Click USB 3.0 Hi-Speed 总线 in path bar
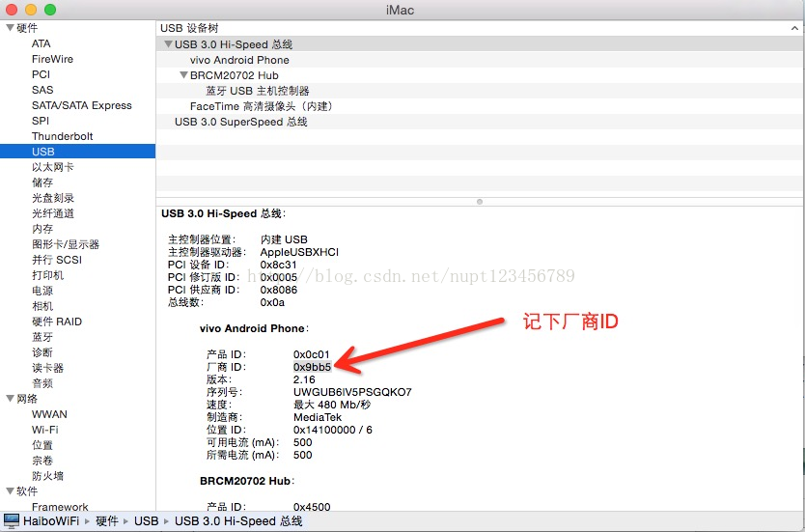 point(238,520)
